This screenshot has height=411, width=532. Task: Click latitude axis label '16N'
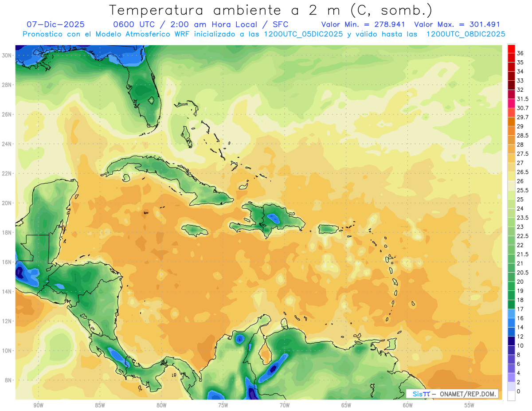click(8, 262)
